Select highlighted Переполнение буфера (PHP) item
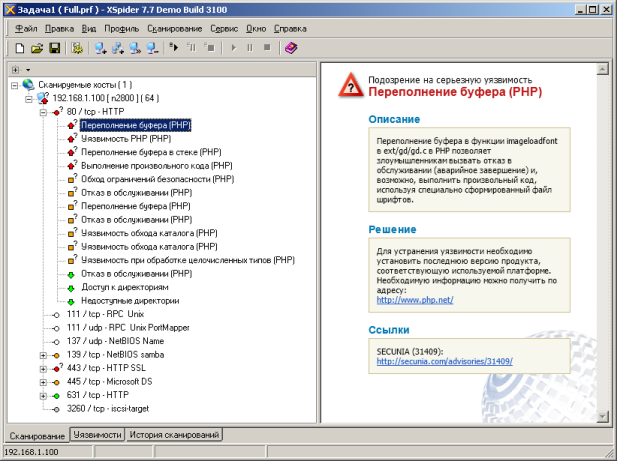Image resolution: width=617 pixels, height=461 pixels. pos(136,125)
